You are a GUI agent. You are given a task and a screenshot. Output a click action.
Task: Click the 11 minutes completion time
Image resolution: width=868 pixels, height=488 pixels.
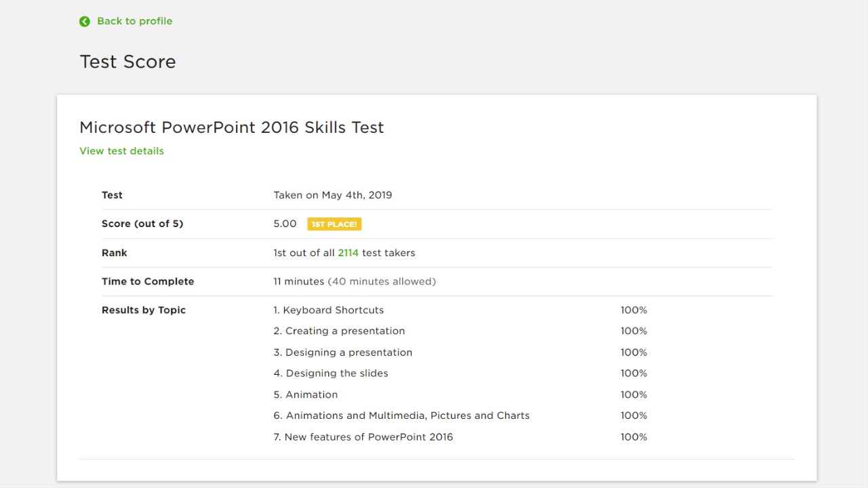tap(298, 281)
